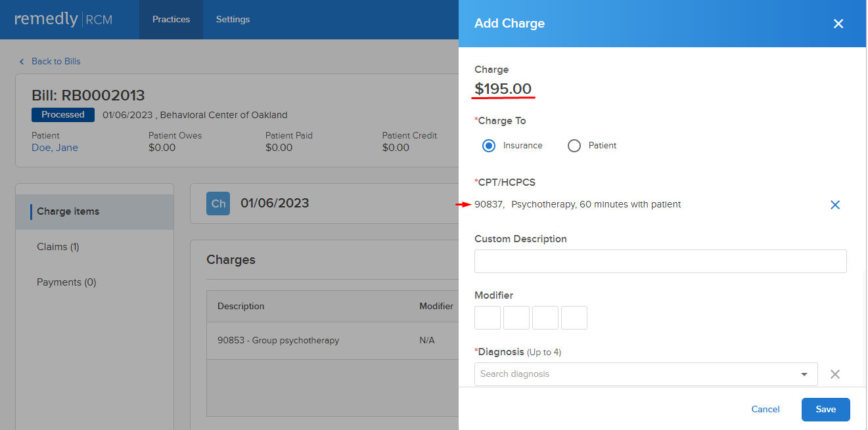The image size is (868, 430).
Task: Click the blue Ch charge icon
Action: coord(219,204)
